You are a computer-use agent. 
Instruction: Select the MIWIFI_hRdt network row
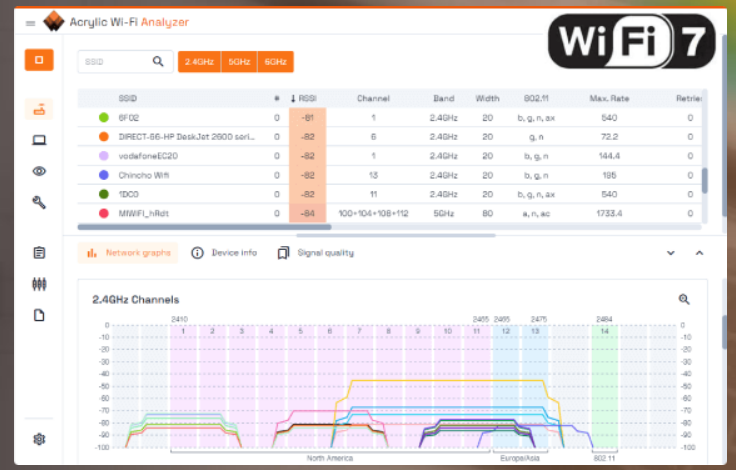point(390,214)
